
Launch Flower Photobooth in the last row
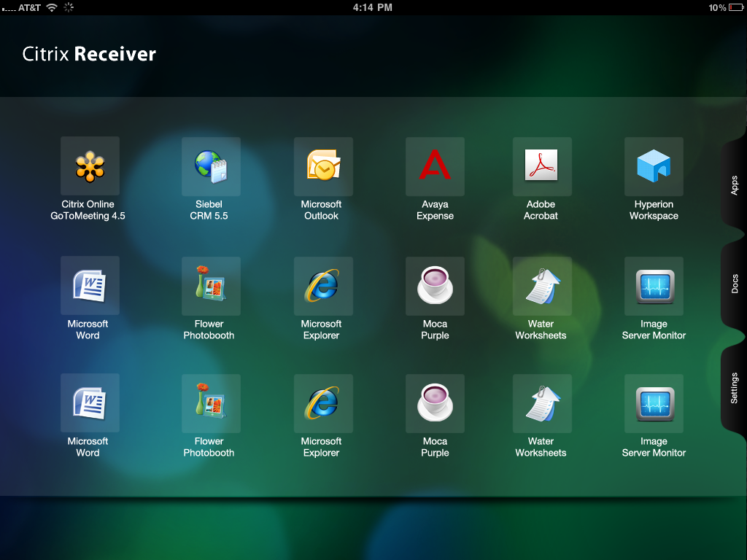tap(211, 402)
